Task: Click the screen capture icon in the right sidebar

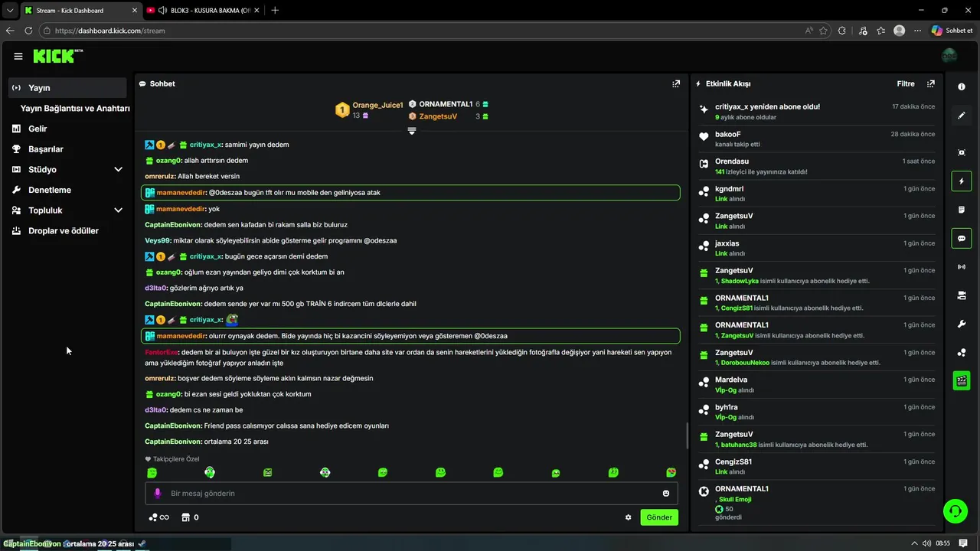Action: tap(962, 152)
